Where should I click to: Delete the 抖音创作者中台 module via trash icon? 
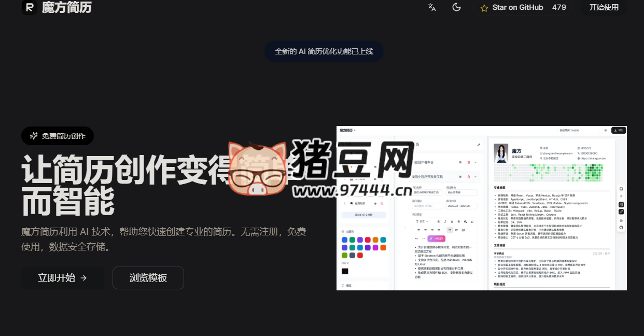pos(469,162)
